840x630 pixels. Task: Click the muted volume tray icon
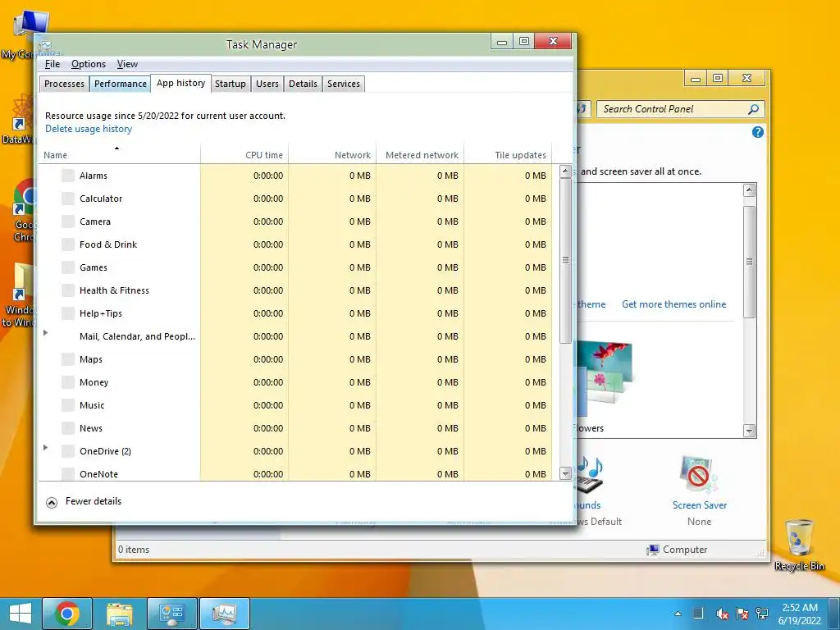722,614
